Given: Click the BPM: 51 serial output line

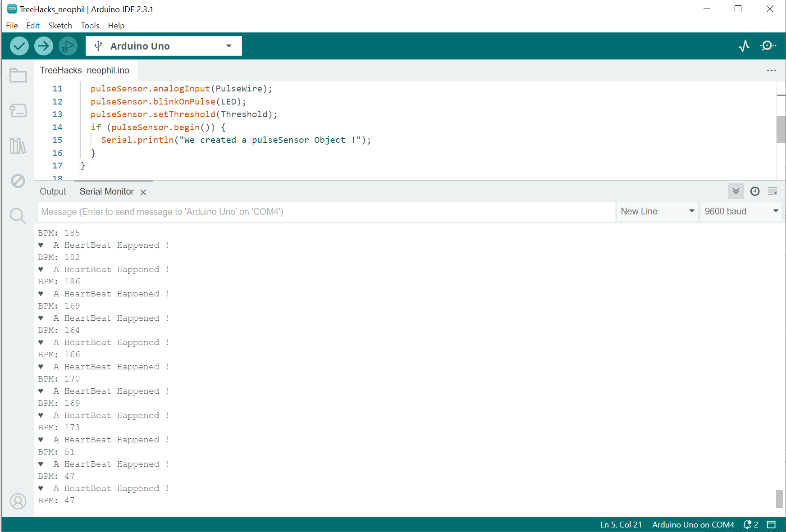Looking at the screenshot, I should [x=56, y=452].
